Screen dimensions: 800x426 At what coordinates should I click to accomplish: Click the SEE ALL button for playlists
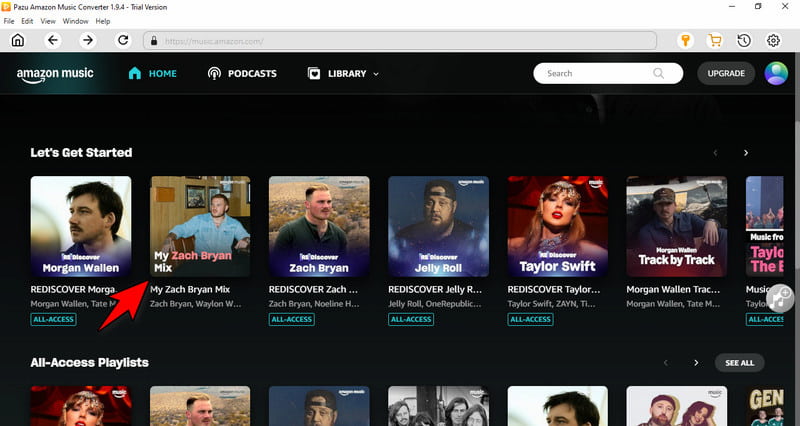(739, 363)
